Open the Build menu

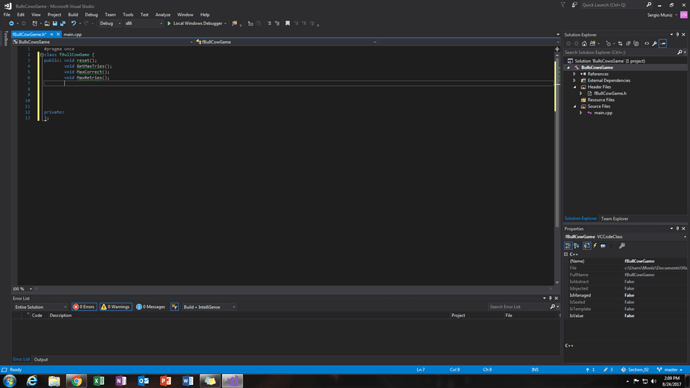pos(73,15)
